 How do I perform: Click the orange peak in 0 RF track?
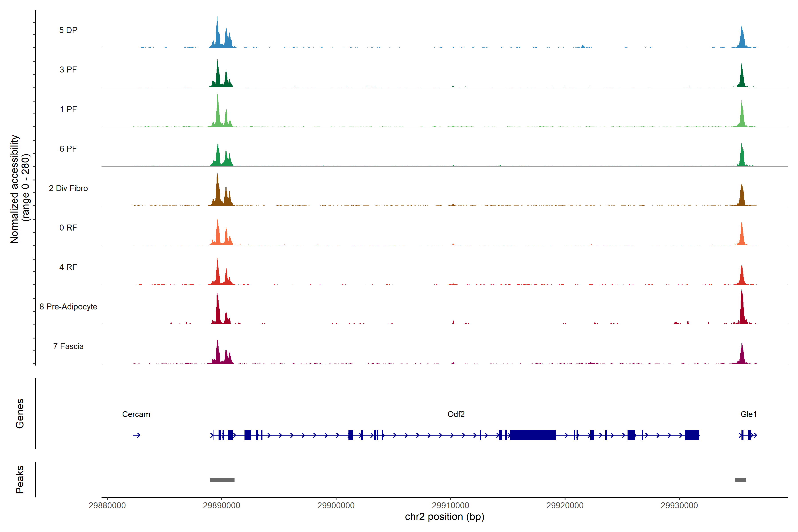[x=218, y=234]
